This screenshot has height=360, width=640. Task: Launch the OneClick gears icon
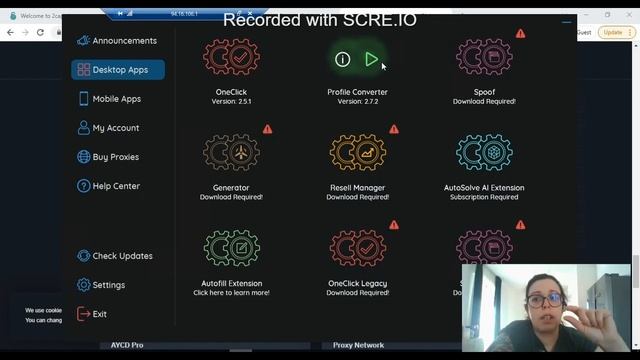click(x=231, y=57)
